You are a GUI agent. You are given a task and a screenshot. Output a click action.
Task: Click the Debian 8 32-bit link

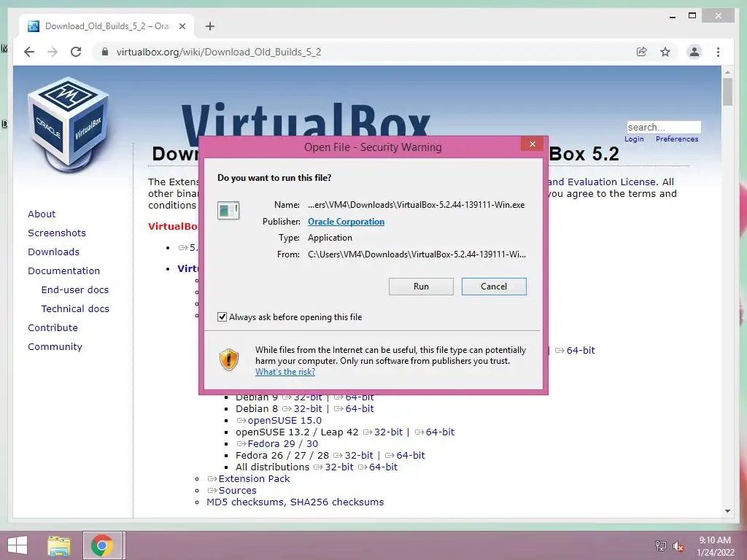(308, 408)
